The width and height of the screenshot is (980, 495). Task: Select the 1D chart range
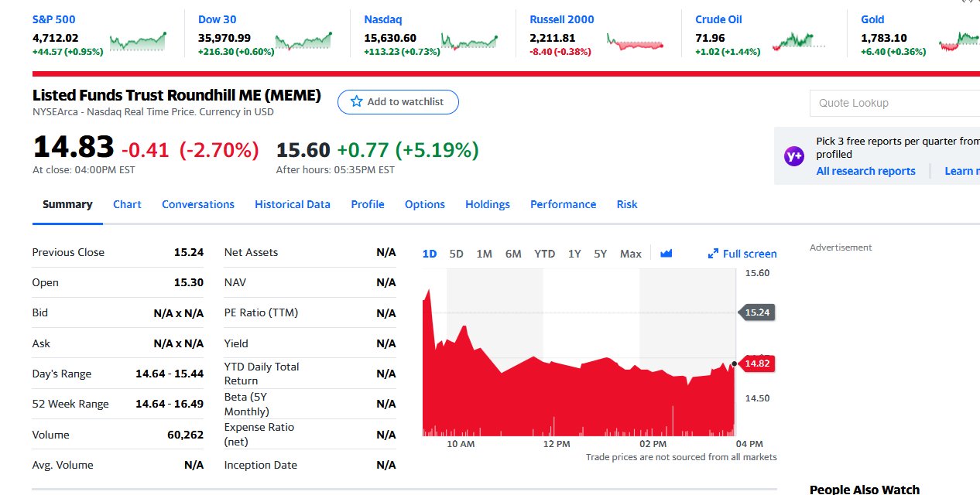(430, 254)
